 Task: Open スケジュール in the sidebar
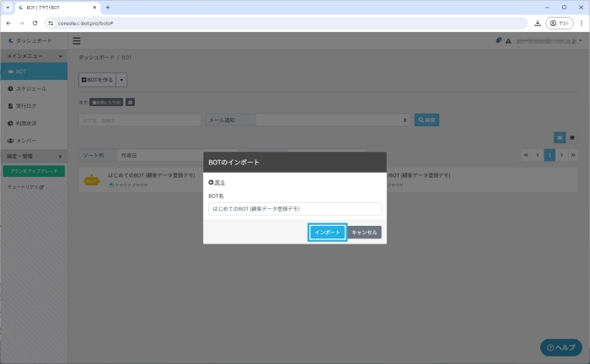click(x=31, y=88)
